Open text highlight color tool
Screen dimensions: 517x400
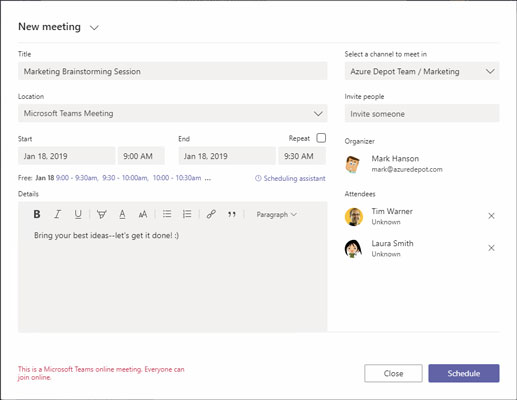[102, 214]
